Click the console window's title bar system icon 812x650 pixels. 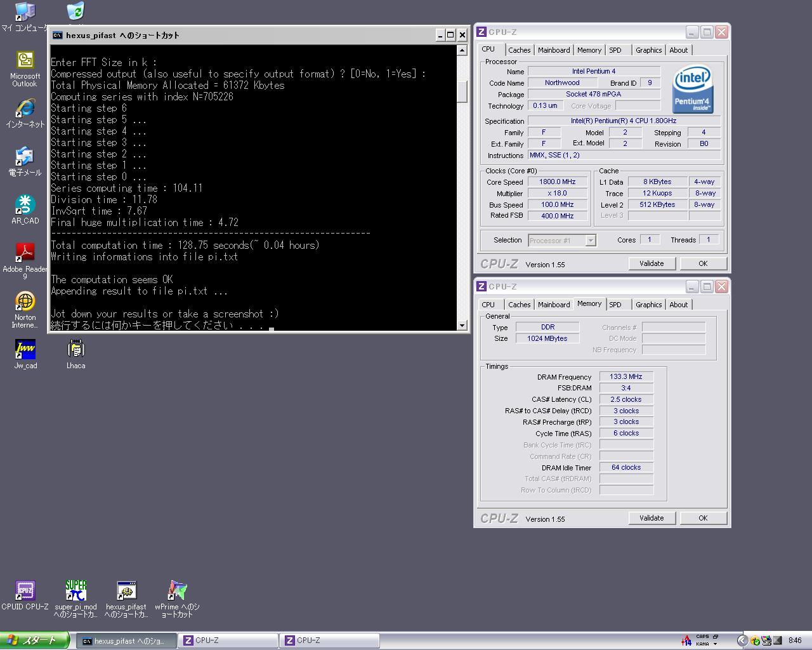tap(58, 35)
